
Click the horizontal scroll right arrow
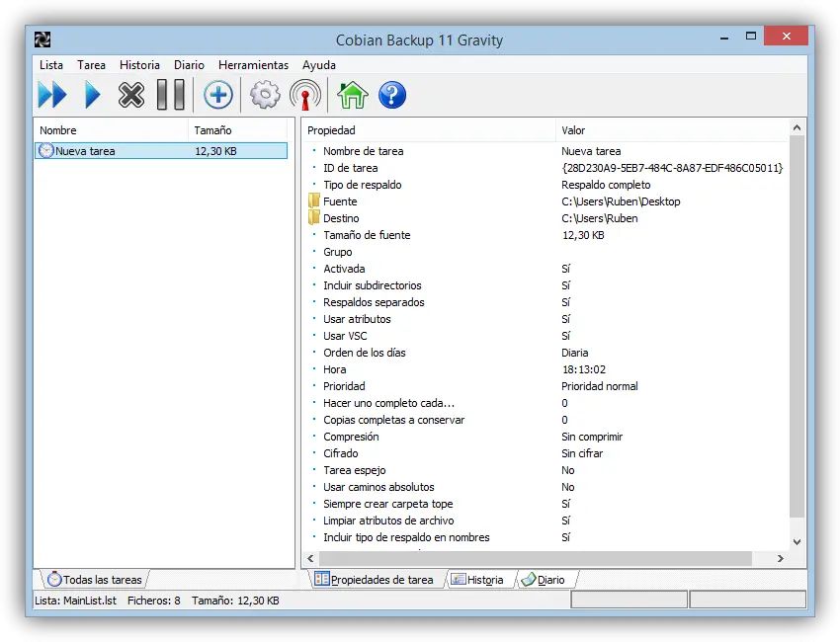[x=780, y=558]
